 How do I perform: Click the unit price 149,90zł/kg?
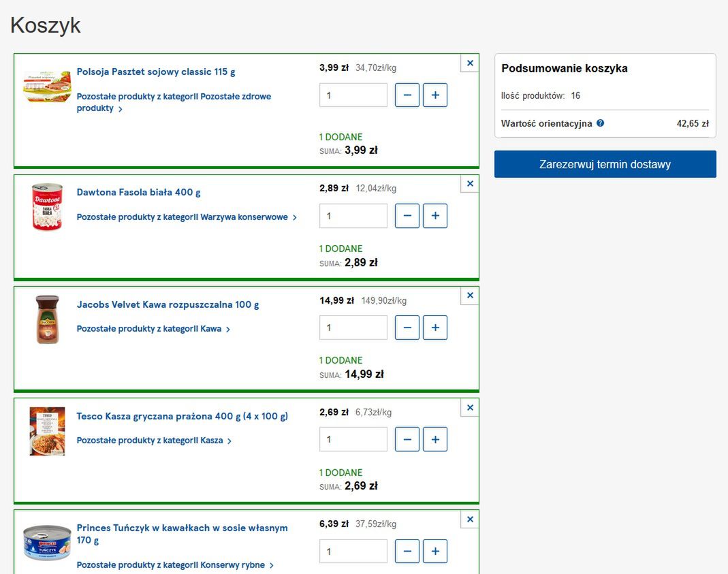click(384, 301)
